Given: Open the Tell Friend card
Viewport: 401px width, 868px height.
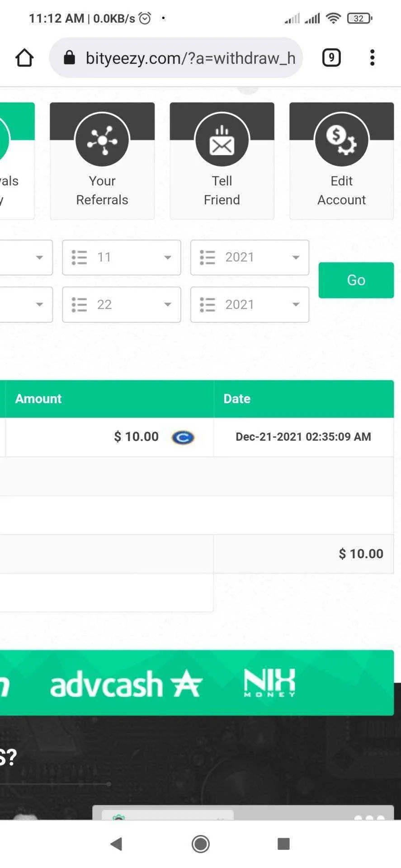Looking at the screenshot, I should [x=222, y=161].
